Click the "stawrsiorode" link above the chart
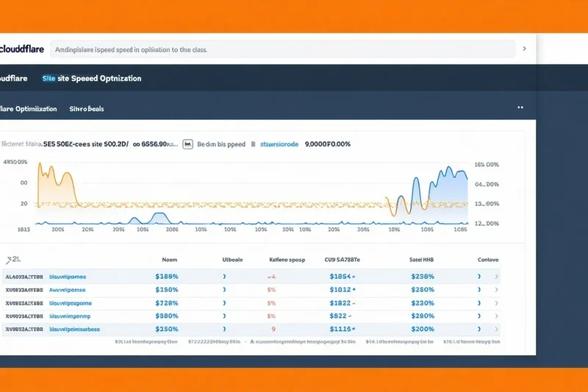The image size is (588, 392). coord(279,145)
